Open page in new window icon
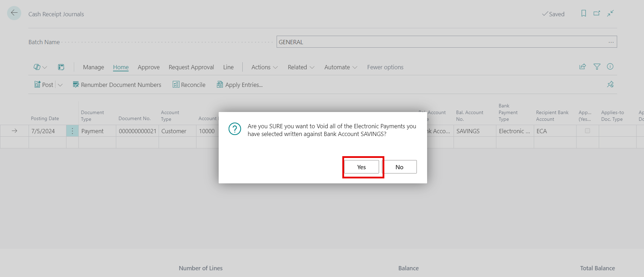Viewport: 644px width, 277px height. pos(597,13)
